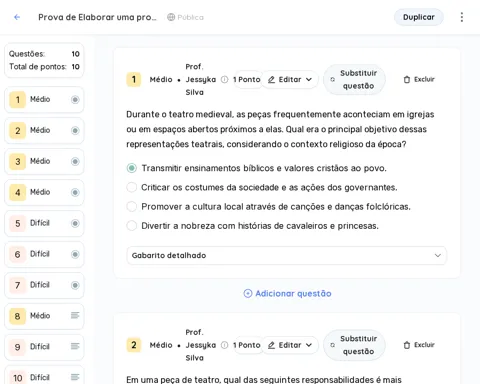Jump to question 5 Difícil in sidebar

tap(44, 223)
